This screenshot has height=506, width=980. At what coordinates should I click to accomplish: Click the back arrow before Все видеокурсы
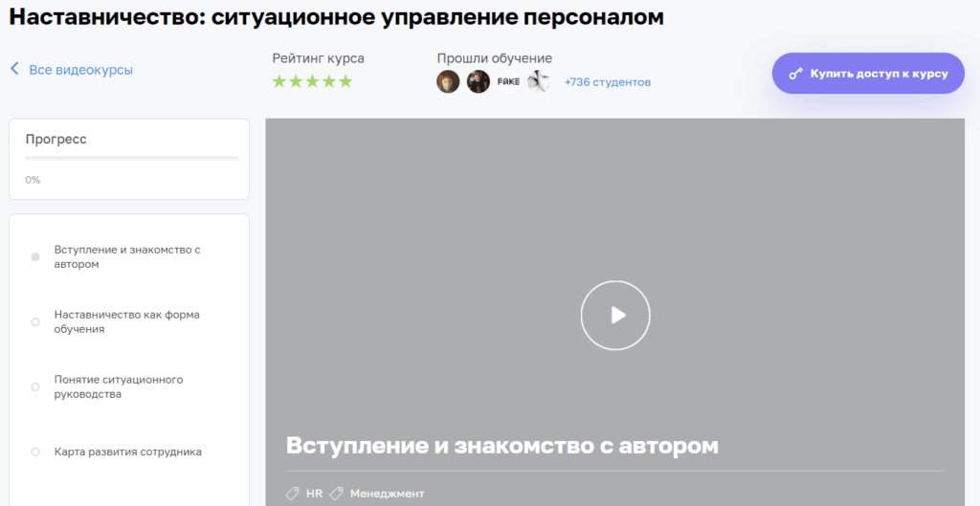click(14, 69)
